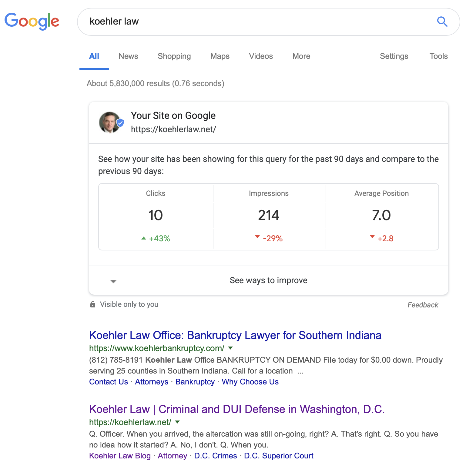Image resolution: width=476 pixels, height=476 pixels.
Task: Click the blue search magnifier icon
Action: (x=442, y=22)
